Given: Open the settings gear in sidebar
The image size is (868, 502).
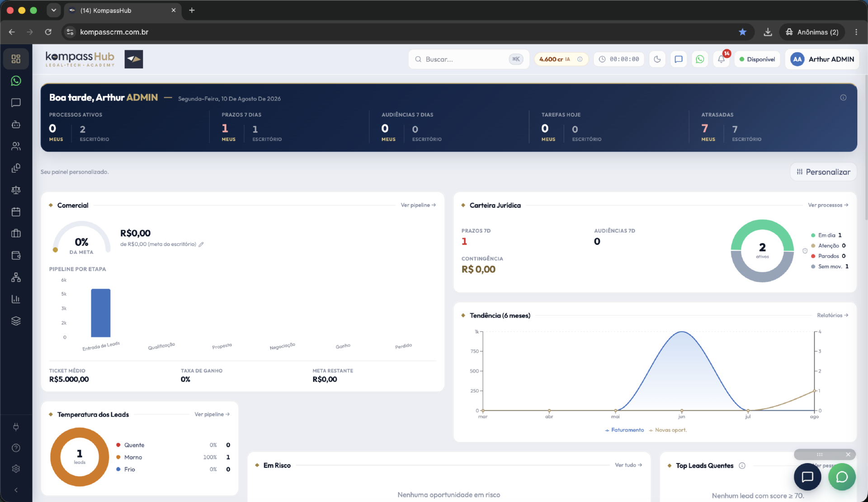Looking at the screenshot, I should [16, 469].
